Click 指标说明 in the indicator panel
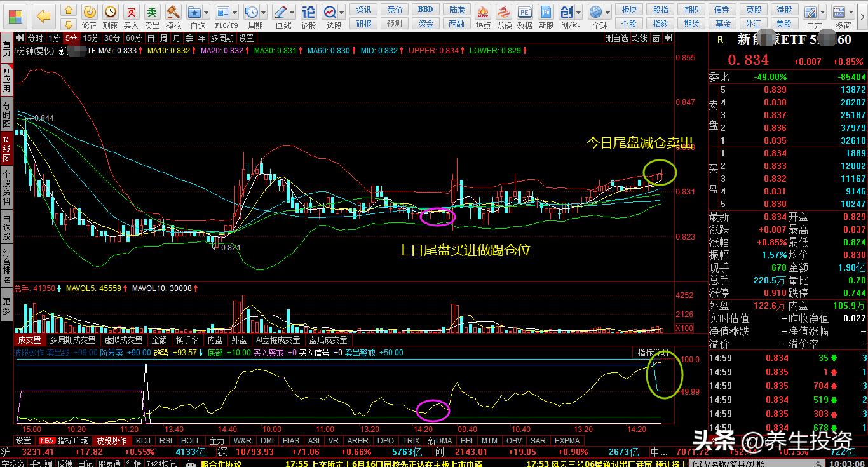 pyautogui.click(x=653, y=353)
